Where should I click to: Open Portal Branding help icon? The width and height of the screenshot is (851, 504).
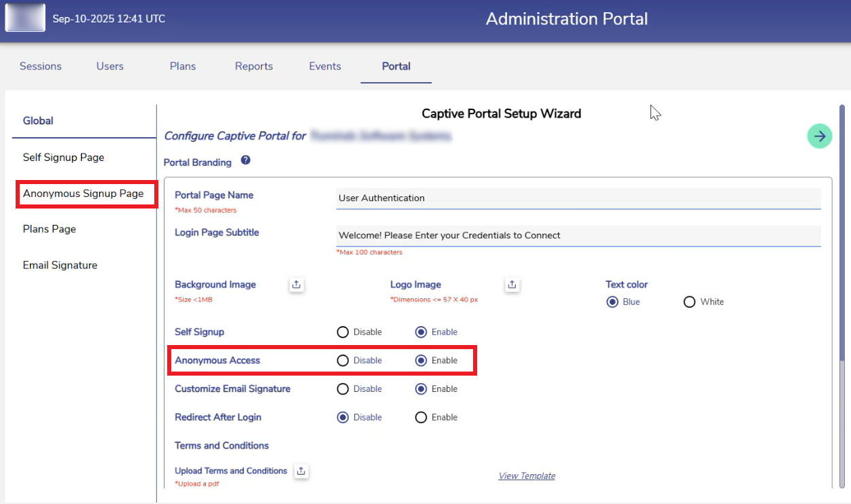point(245,161)
